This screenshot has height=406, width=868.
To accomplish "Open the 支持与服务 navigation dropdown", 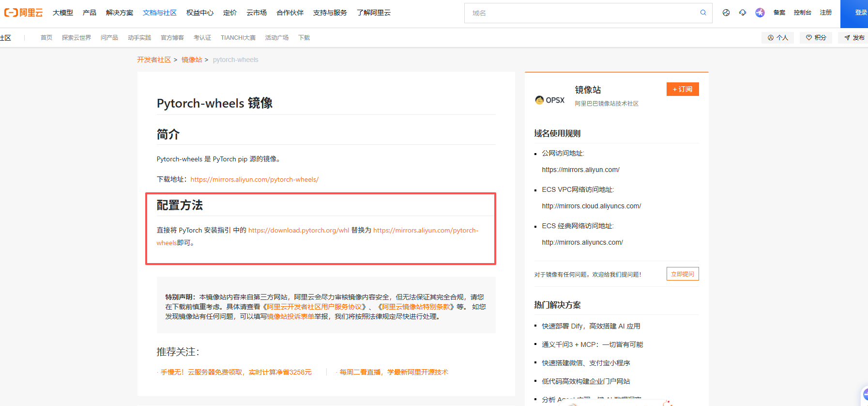I will point(330,13).
